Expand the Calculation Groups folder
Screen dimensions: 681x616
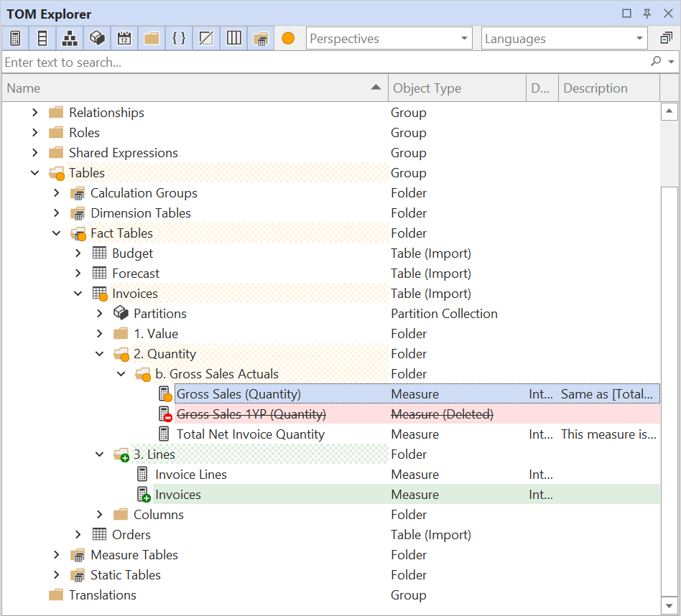click(x=57, y=192)
